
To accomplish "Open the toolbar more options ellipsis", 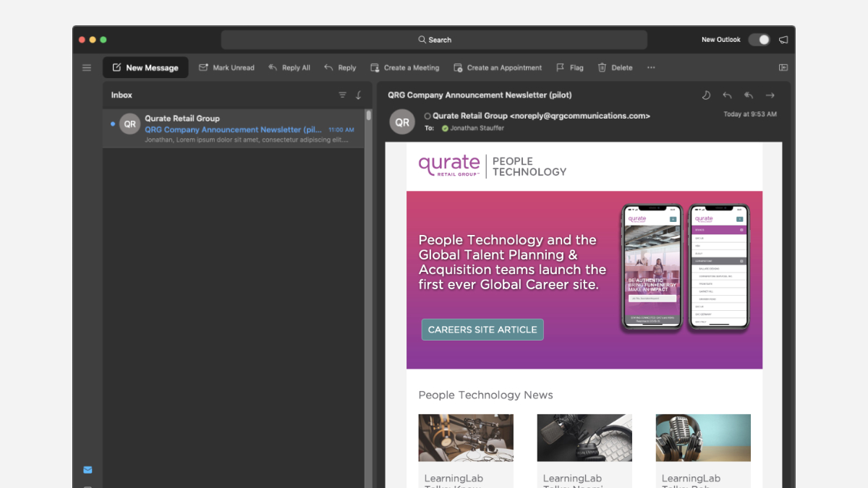I will 651,68.
